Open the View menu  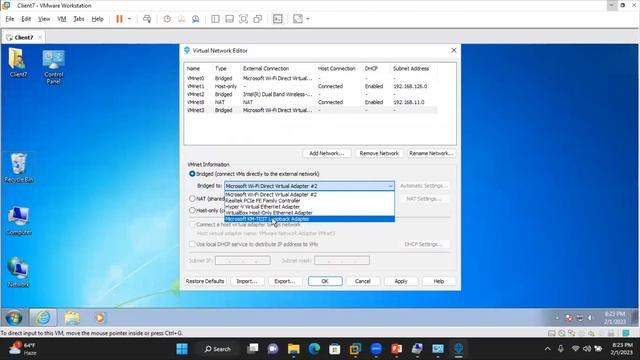pyautogui.click(x=44, y=19)
